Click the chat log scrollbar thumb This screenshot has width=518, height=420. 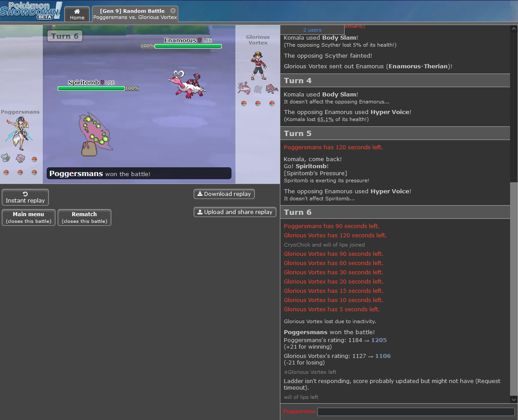514,289
